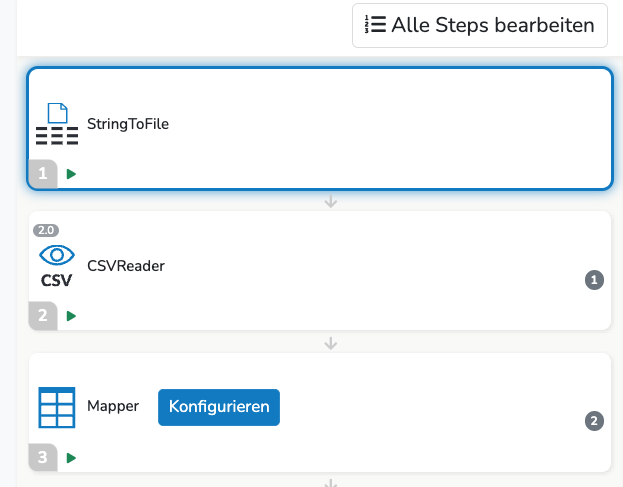Click the Konfigurieren button

pos(219,407)
